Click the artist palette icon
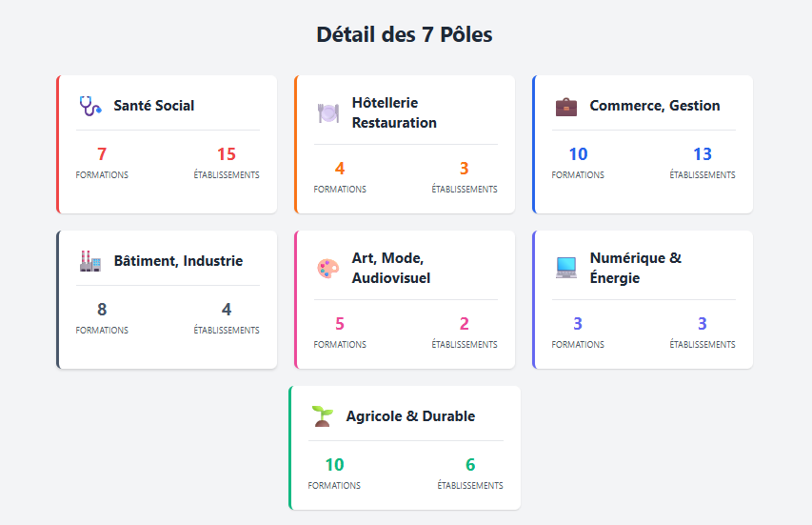Image resolution: width=812 pixels, height=525 pixels. point(327,268)
